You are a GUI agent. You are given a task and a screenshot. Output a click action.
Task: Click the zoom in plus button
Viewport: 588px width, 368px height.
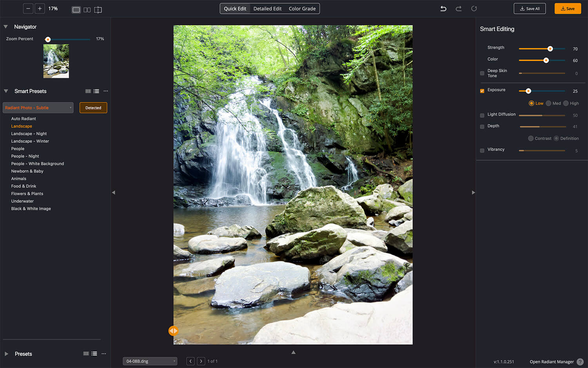tap(40, 9)
